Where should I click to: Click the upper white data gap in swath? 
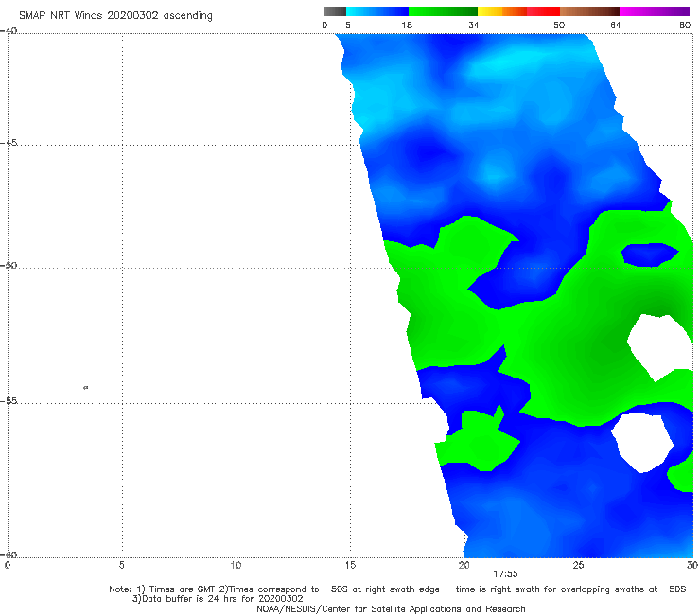click(x=659, y=346)
